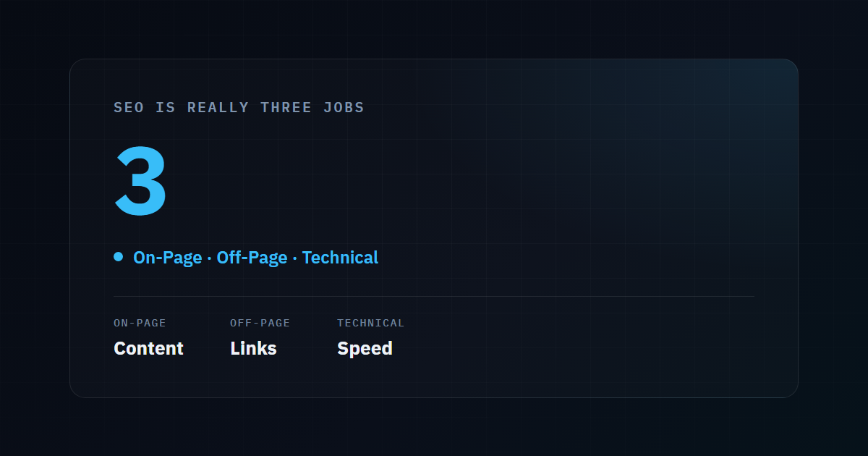Select the small 'OFF-PAGE' label
868x456 pixels.
[260, 323]
